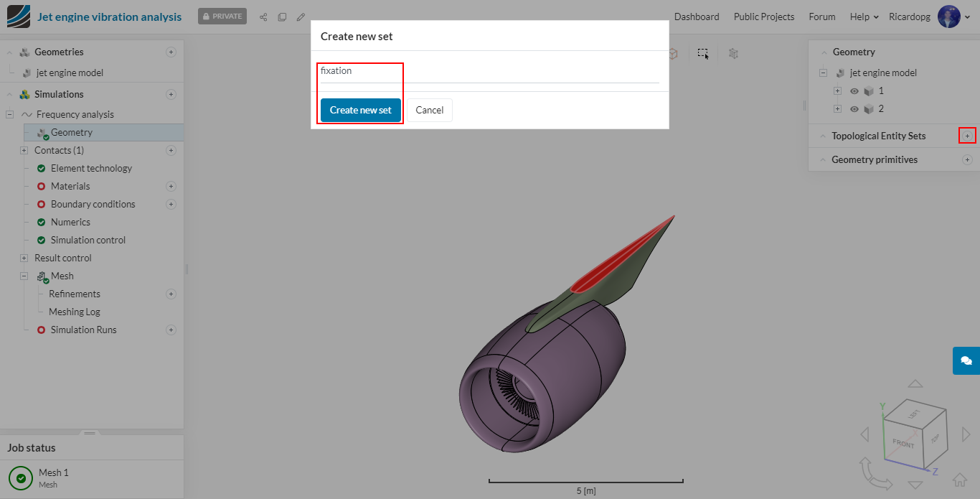Add a boundary condition with plus icon

point(171,204)
